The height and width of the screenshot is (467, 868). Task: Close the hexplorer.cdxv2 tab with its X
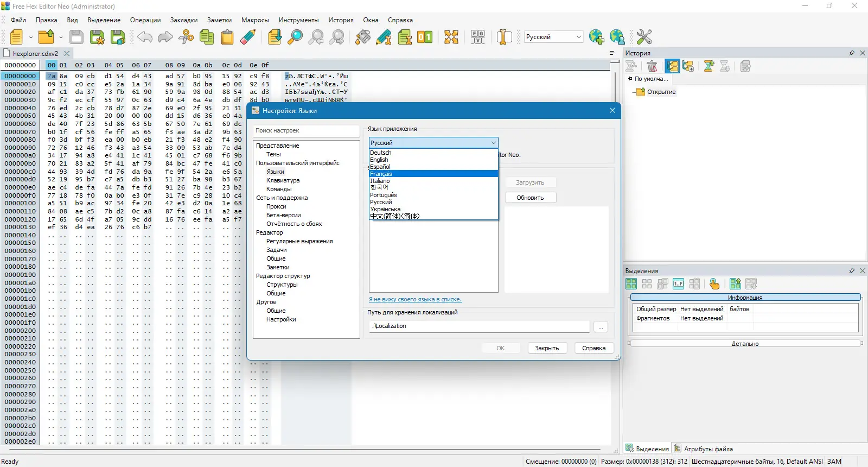(67, 53)
